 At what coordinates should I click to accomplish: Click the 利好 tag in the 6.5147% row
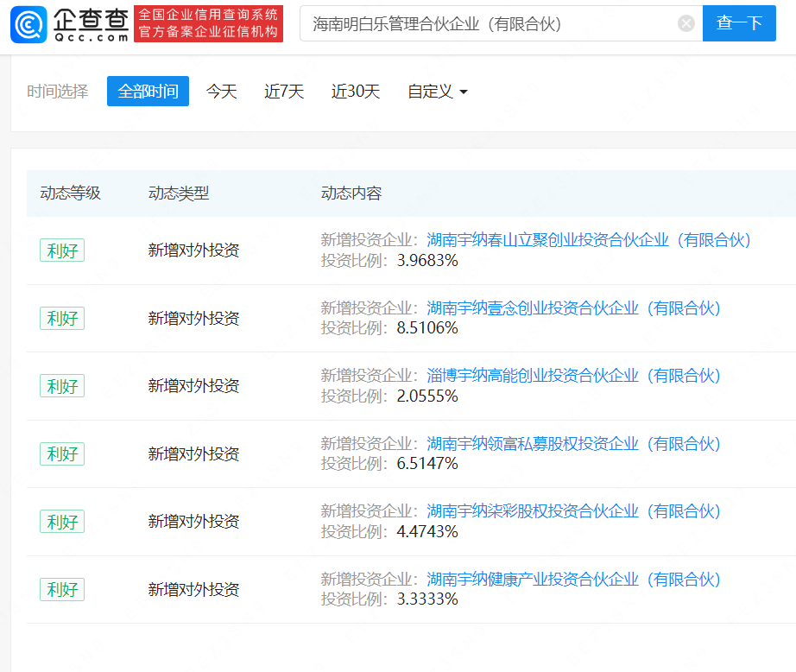(62, 453)
